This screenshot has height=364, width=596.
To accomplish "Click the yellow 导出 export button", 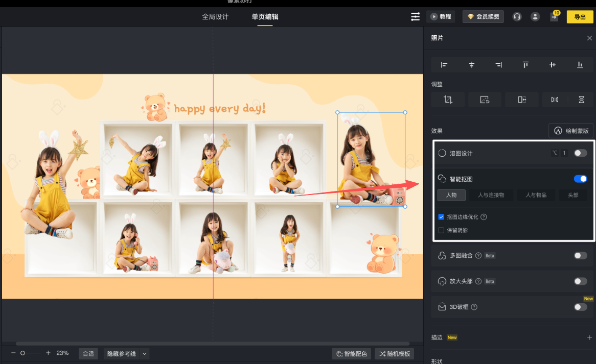I will point(580,17).
